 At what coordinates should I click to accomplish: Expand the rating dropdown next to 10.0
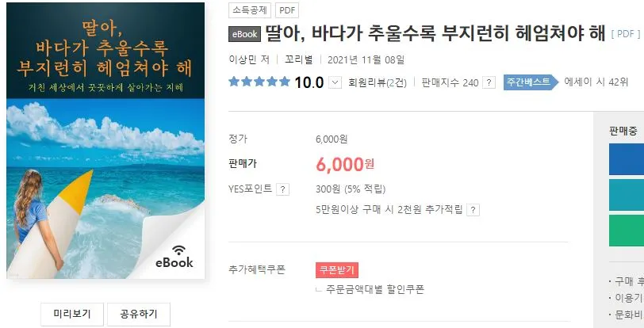(x=335, y=83)
